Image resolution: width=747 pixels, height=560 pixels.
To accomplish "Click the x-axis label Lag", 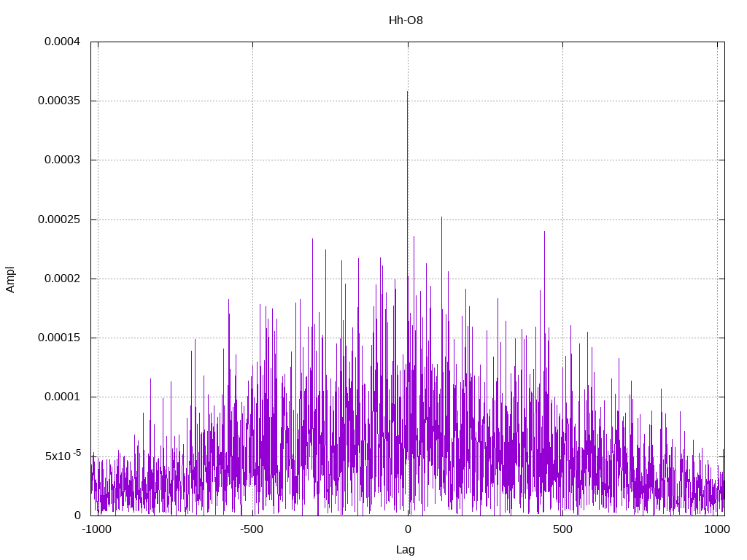I will tap(406, 550).
